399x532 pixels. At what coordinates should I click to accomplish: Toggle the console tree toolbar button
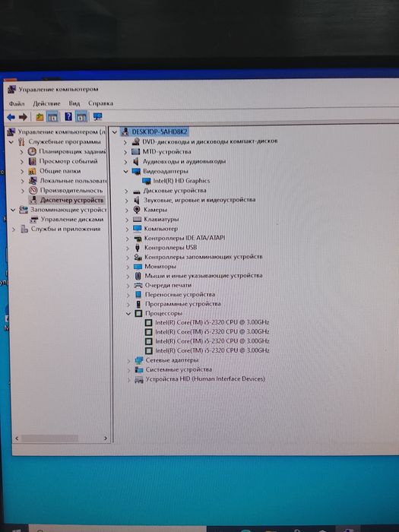tap(52, 117)
